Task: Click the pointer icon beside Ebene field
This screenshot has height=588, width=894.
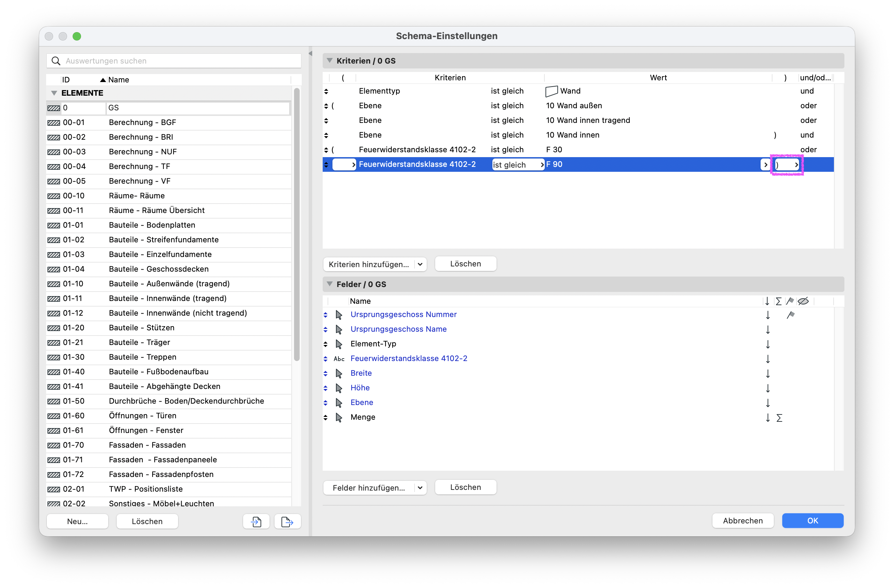Action: [x=339, y=403]
